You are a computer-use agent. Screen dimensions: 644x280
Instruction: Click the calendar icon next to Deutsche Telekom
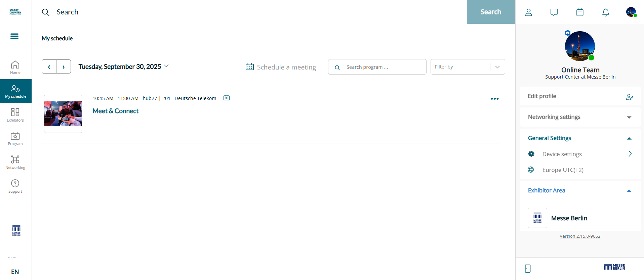tap(227, 98)
